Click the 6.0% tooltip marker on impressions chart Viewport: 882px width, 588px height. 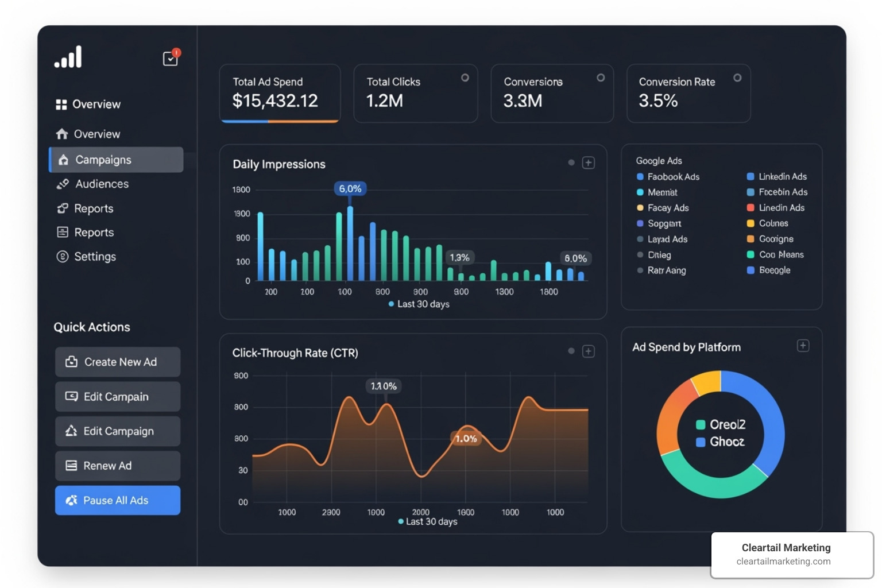click(x=350, y=188)
